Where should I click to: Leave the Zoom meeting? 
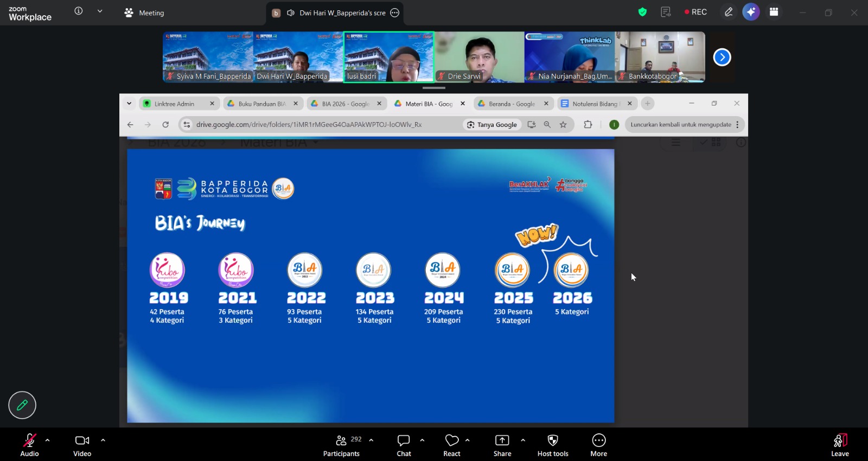point(840,445)
